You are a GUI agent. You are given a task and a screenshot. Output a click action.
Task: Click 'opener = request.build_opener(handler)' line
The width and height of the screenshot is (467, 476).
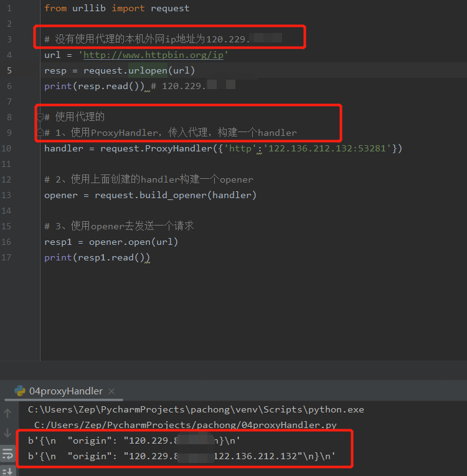151,195
